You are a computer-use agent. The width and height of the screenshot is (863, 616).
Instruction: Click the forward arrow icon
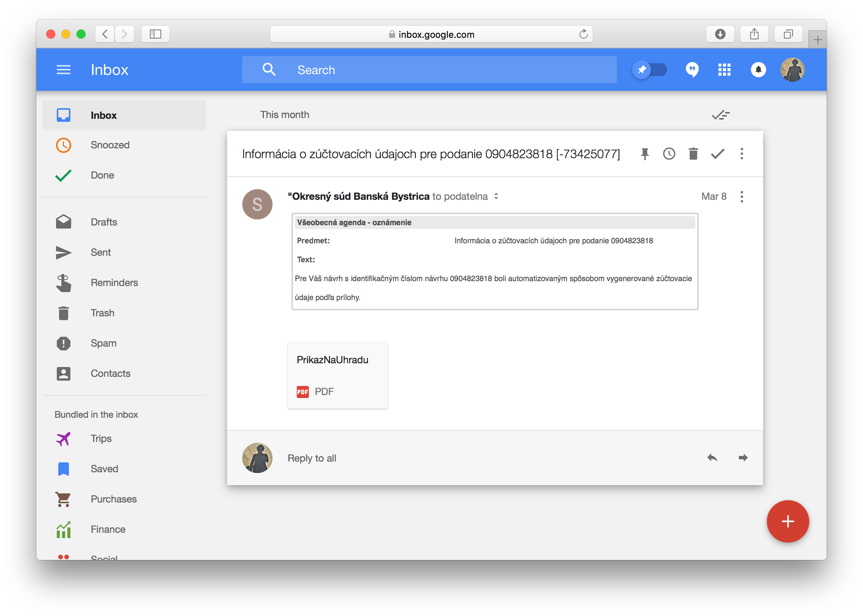point(743,458)
